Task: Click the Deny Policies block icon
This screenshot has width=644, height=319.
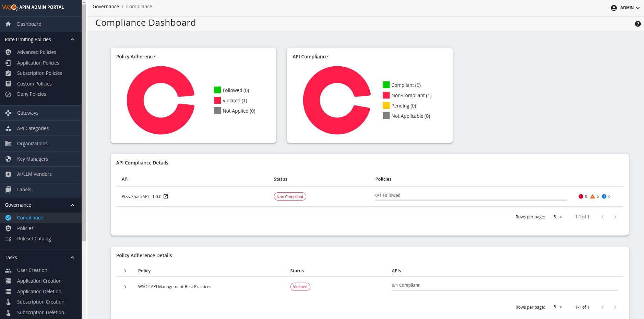Action: (x=8, y=94)
